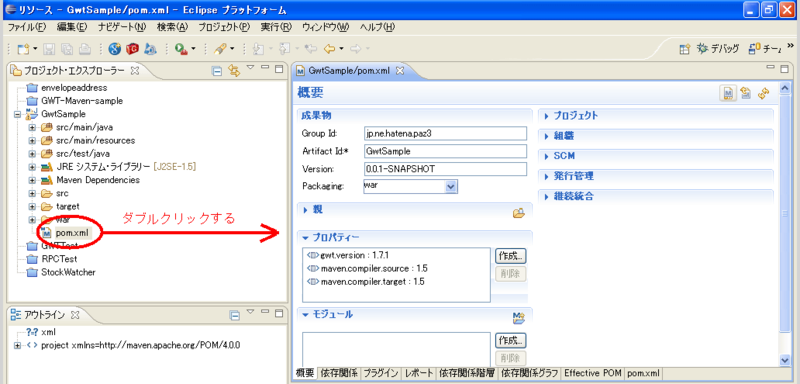Image resolution: width=800 pixels, height=384 pixels.
Task: Click the blue App Engine deploy icon
Action: (150, 49)
